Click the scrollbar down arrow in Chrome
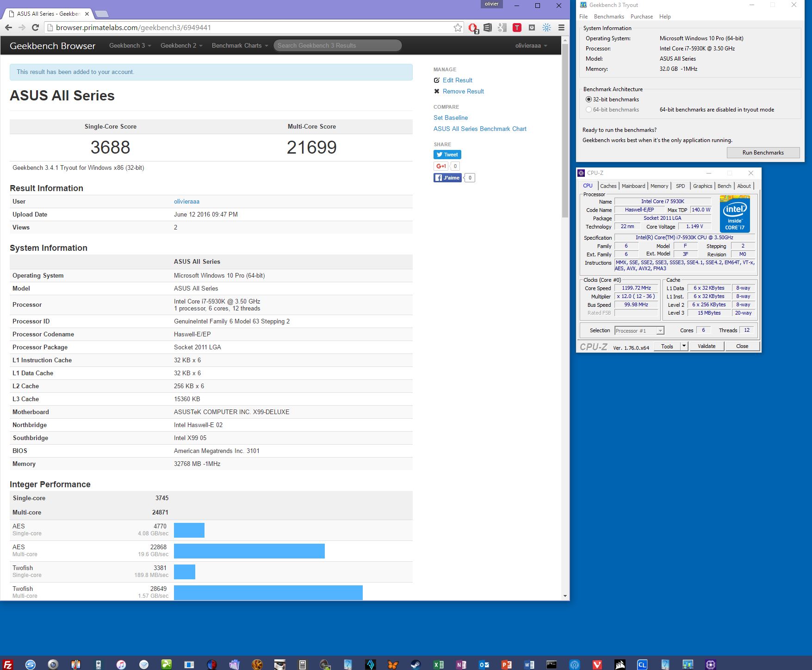 tap(565, 596)
